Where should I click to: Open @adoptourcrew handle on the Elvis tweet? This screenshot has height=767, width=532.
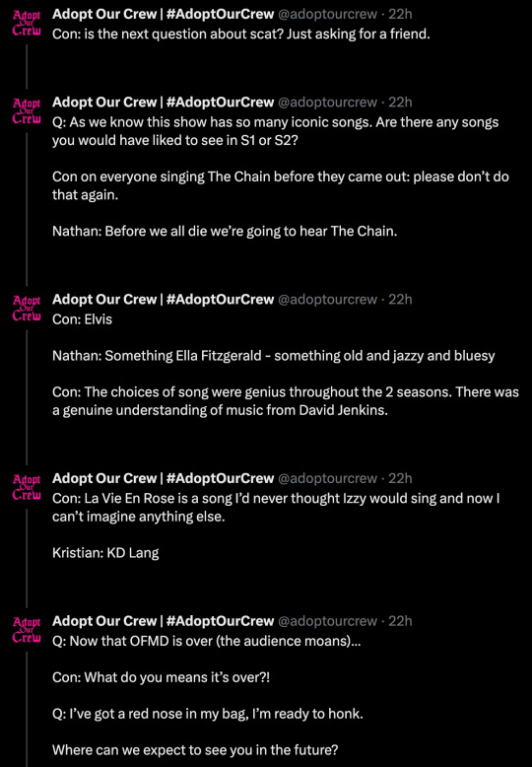(x=328, y=300)
